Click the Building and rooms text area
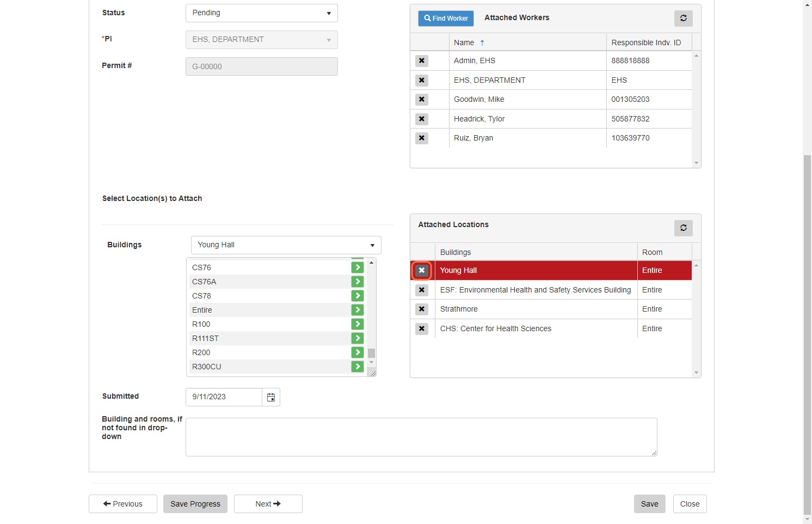This screenshot has height=524, width=812. (421, 437)
